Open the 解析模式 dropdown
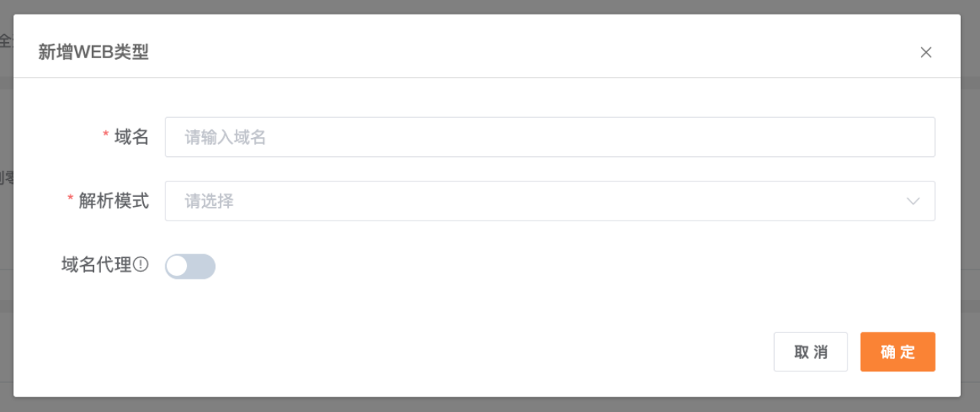The width and height of the screenshot is (980, 412). 550,201
